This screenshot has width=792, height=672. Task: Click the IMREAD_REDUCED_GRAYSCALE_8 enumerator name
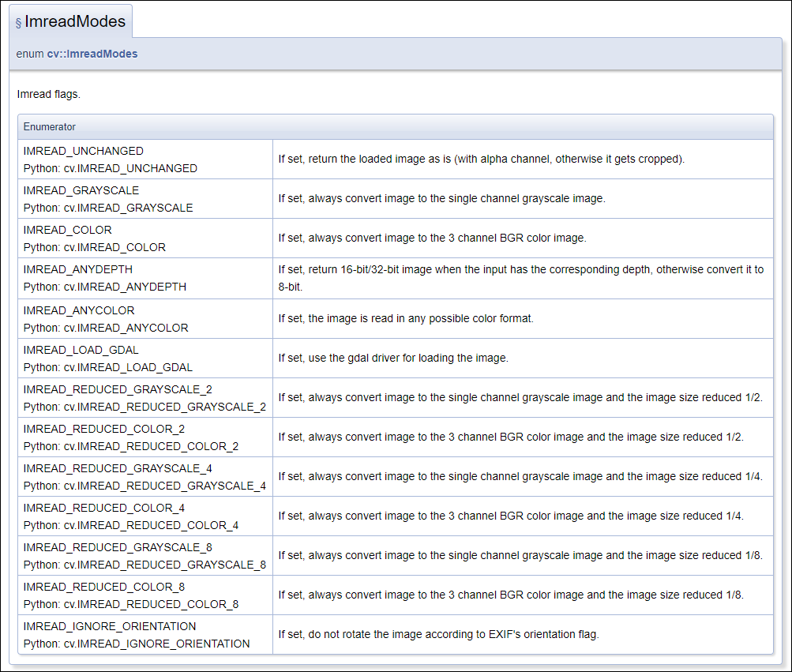[118, 547]
